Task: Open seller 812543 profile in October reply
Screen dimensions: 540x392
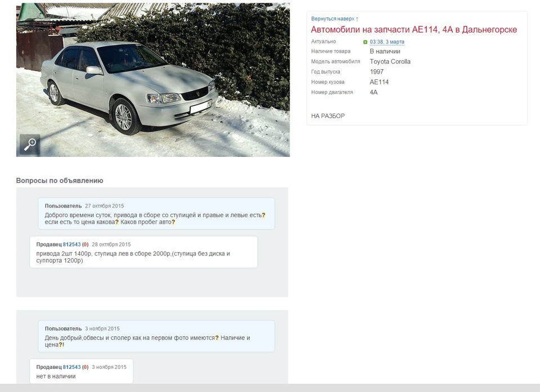Action: point(71,244)
